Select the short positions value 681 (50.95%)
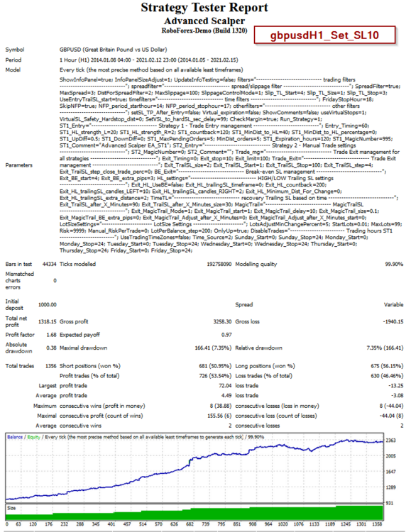 215,366
